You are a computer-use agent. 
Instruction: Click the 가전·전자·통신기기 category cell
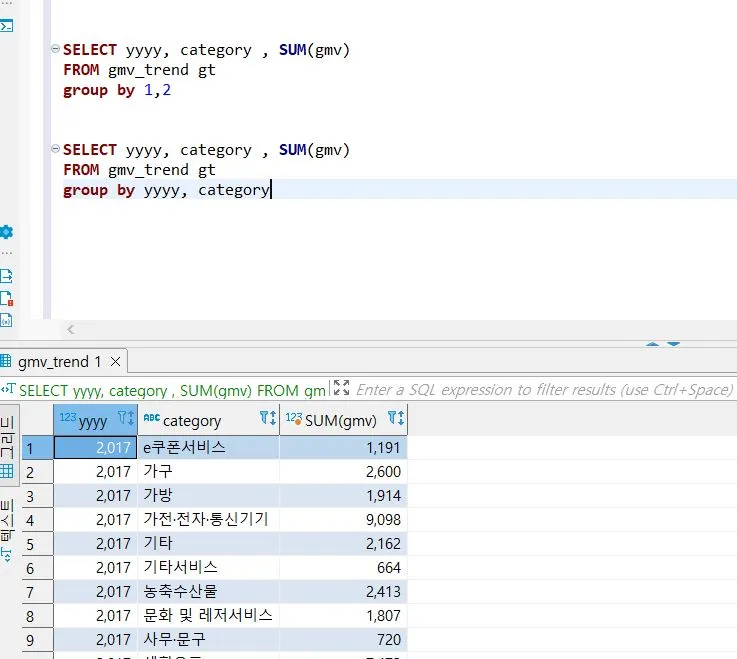tap(209, 519)
